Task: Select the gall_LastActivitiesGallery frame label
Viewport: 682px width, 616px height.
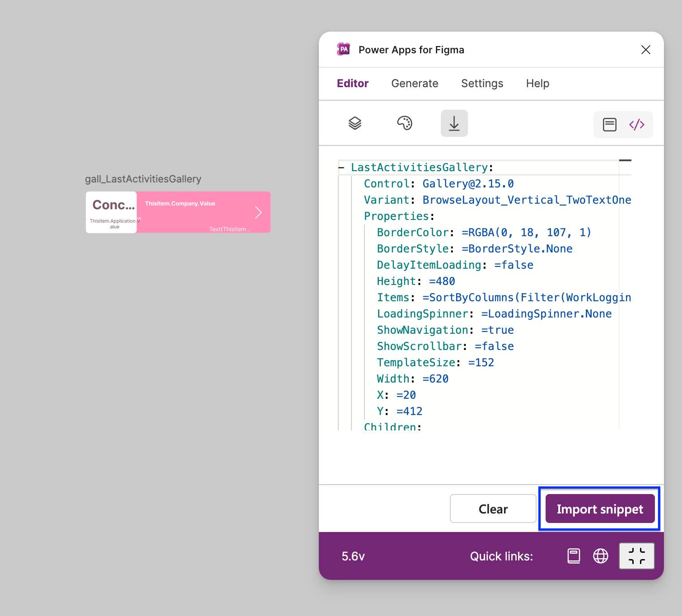Action: point(143,179)
